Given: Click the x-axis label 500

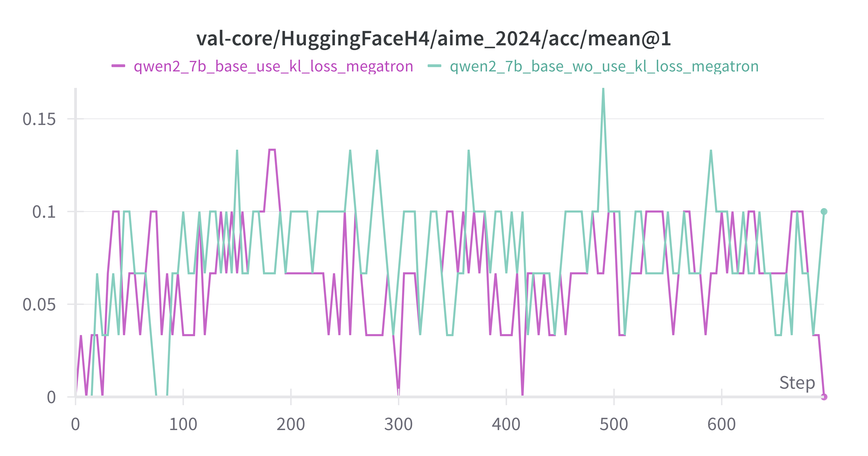Looking at the screenshot, I should point(614,424).
